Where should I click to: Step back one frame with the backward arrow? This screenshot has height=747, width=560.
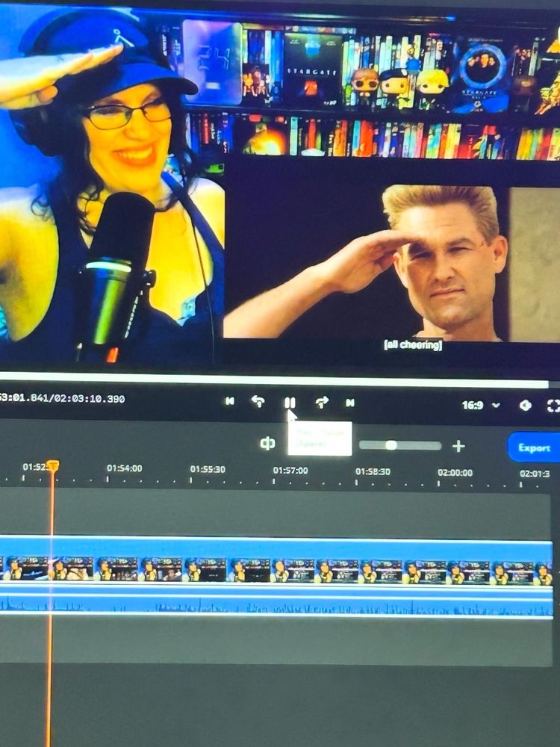pyautogui.click(x=258, y=402)
